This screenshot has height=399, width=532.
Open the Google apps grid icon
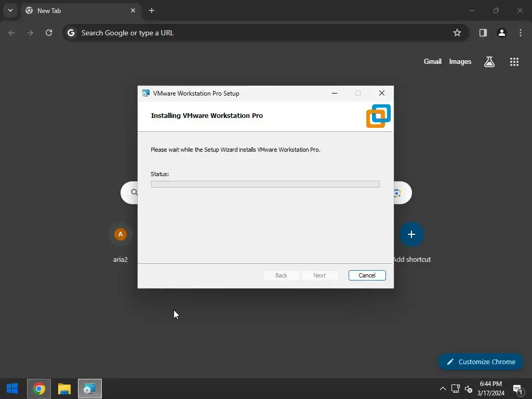[514, 62]
